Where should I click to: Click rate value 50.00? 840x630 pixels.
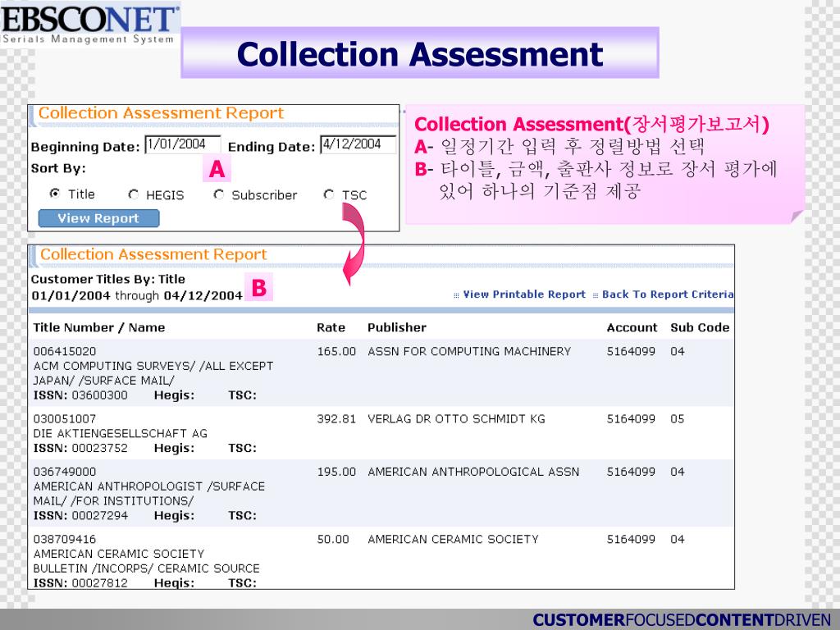(333, 540)
